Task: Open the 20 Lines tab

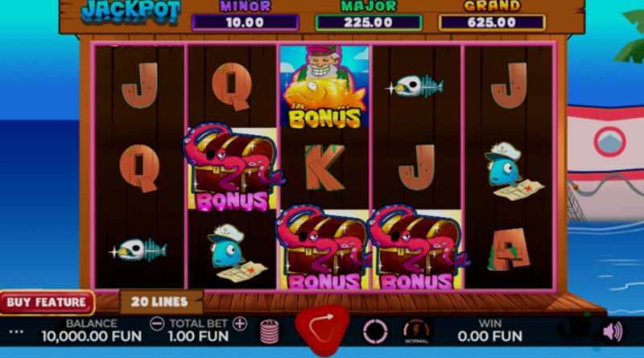Action: coord(159,302)
